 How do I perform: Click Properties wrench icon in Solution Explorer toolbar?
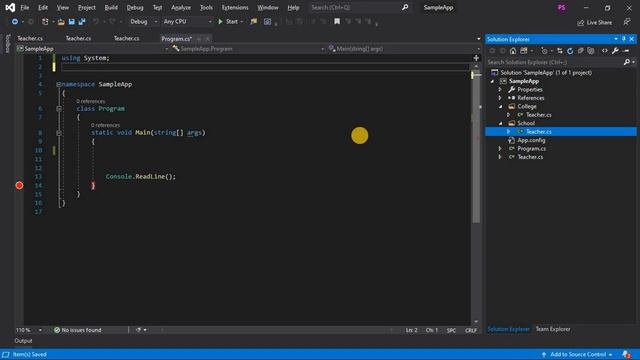tap(615, 51)
